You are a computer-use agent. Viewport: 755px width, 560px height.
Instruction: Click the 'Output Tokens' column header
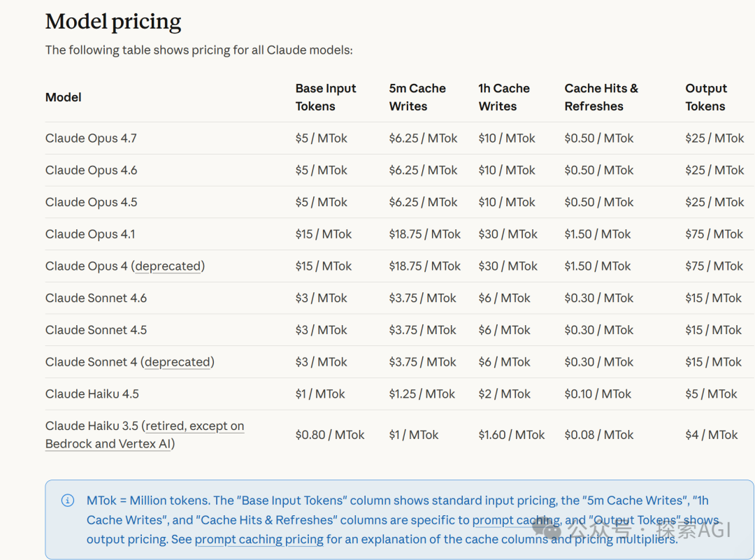click(706, 97)
